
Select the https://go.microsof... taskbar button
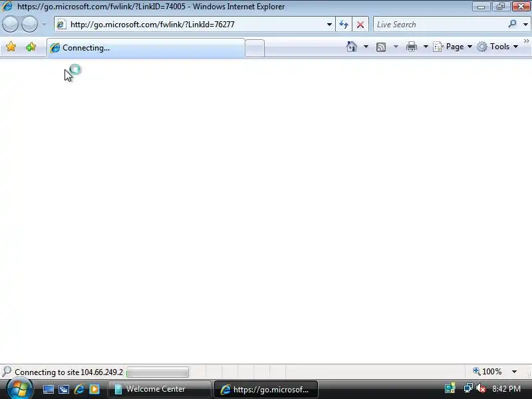tap(265, 389)
